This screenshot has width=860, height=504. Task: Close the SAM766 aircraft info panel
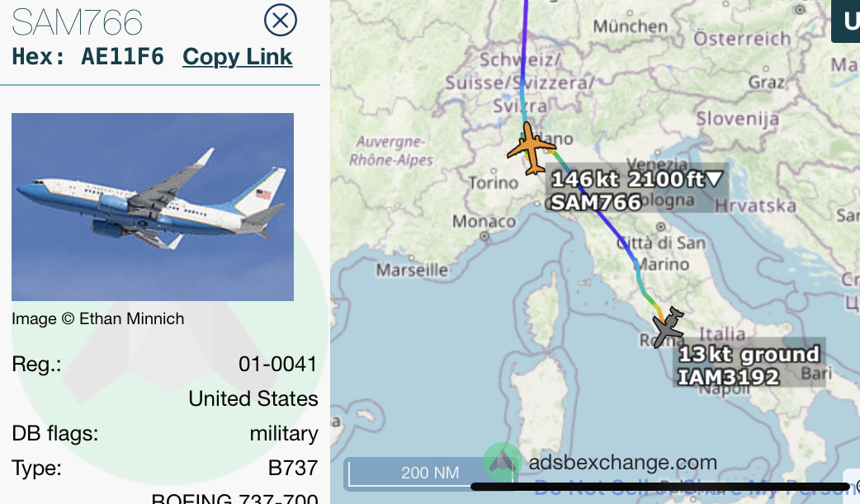pos(281,21)
